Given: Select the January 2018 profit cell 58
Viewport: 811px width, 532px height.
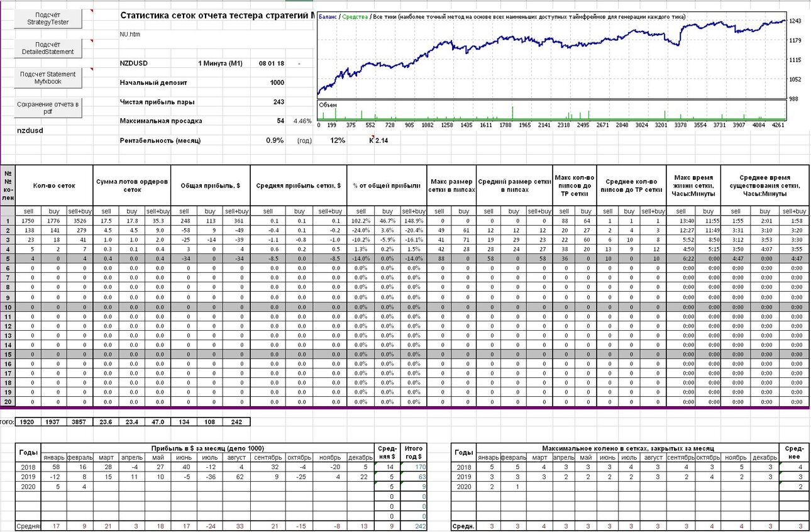Looking at the screenshot, I should (55, 467).
